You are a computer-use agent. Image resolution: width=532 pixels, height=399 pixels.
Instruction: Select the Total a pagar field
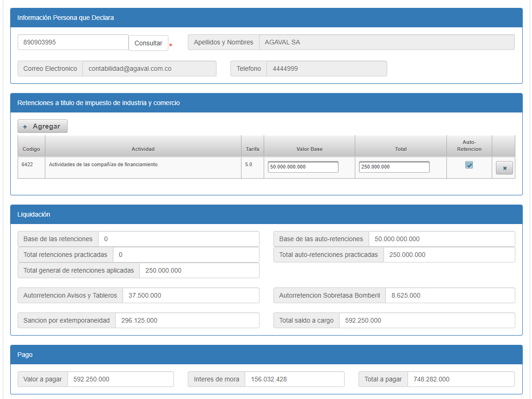pos(461,379)
